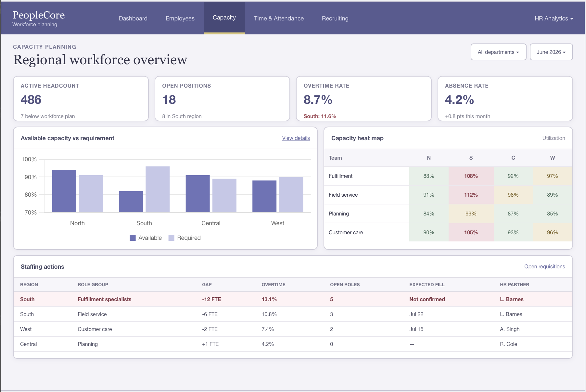Click the Open Positions card

[222, 99]
